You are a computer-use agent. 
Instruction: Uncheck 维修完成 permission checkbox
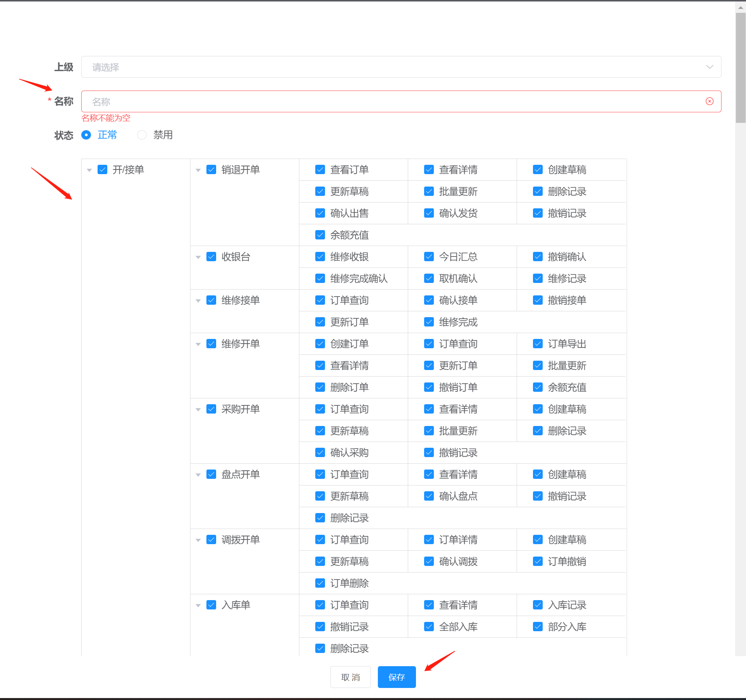pyautogui.click(x=429, y=322)
